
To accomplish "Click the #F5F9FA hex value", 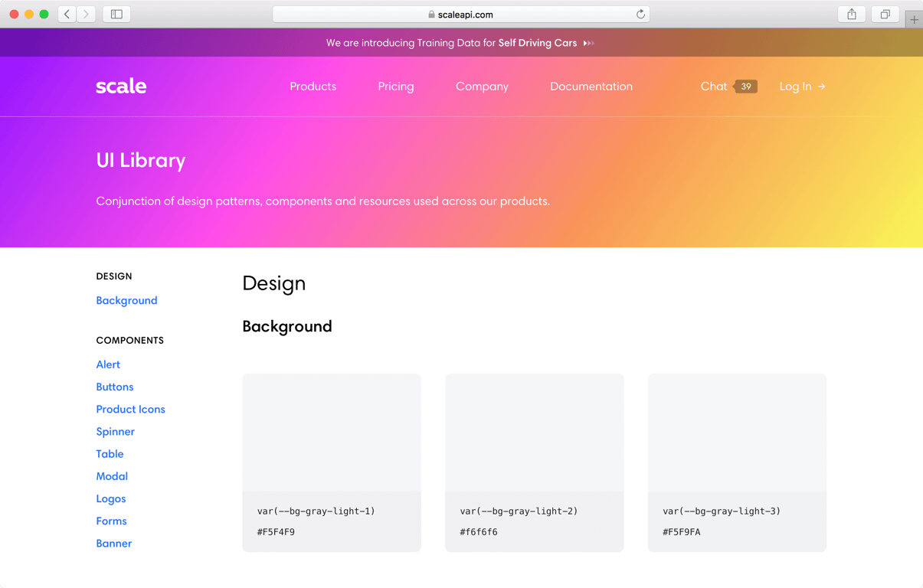I will [682, 531].
